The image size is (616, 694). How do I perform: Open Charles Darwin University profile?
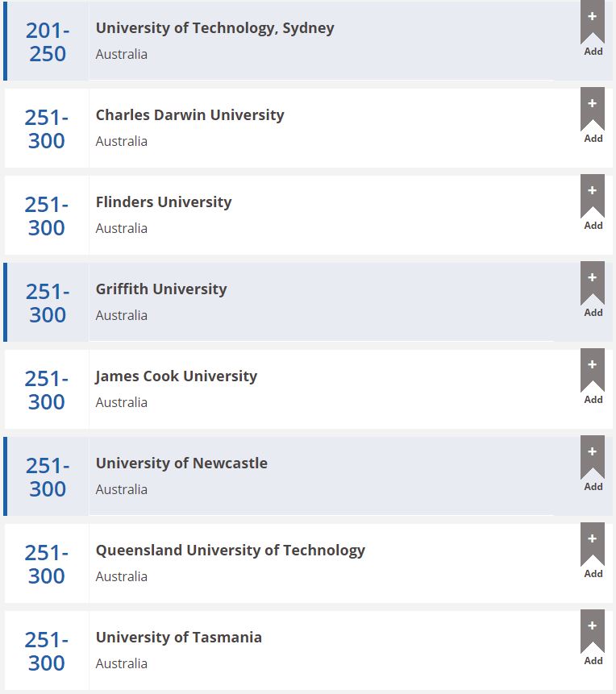point(189,115)
